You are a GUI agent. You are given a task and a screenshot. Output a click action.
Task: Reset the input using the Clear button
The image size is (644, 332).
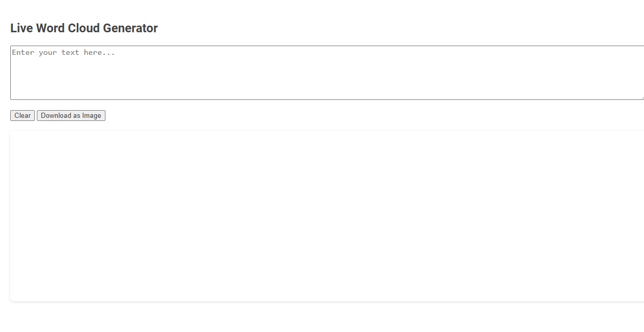23,116
